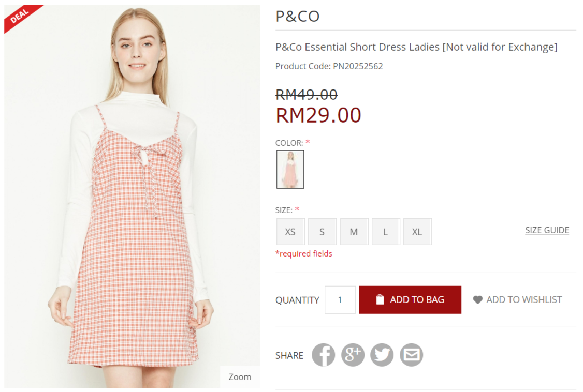Screen dimensions: 583x392
Task: Click the main product dress image
Action: point(132,207)
